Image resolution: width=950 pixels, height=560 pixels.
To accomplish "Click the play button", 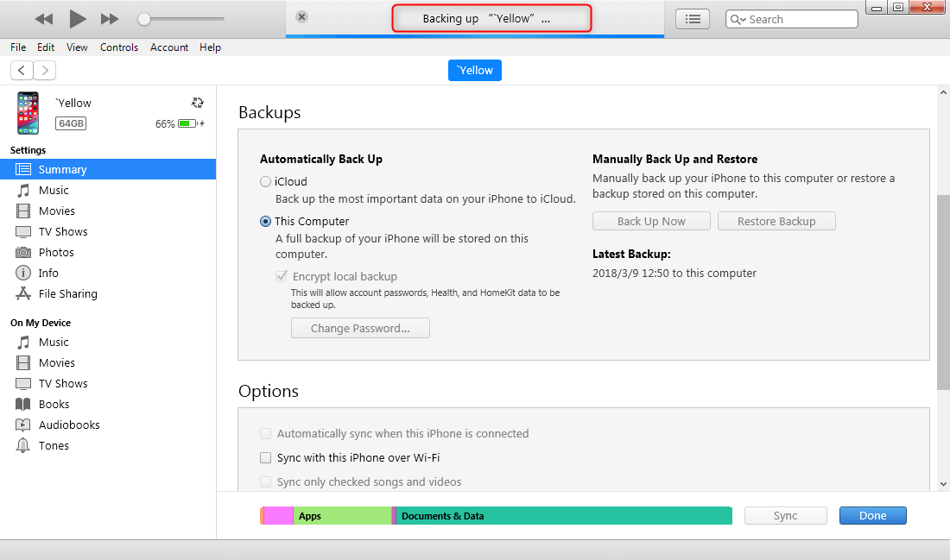I will [78, 19].
